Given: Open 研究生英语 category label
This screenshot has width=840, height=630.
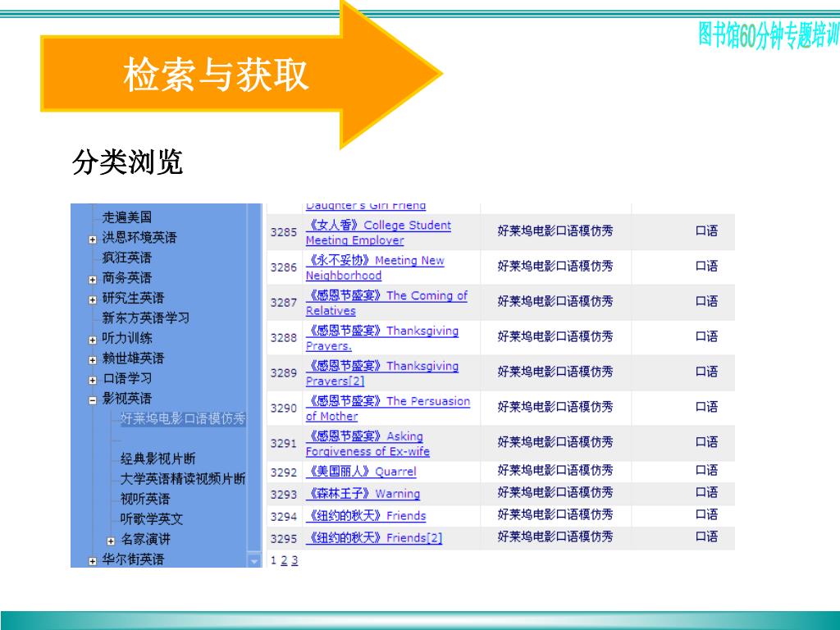Looking at the screenshot, I should coord(133,297).
